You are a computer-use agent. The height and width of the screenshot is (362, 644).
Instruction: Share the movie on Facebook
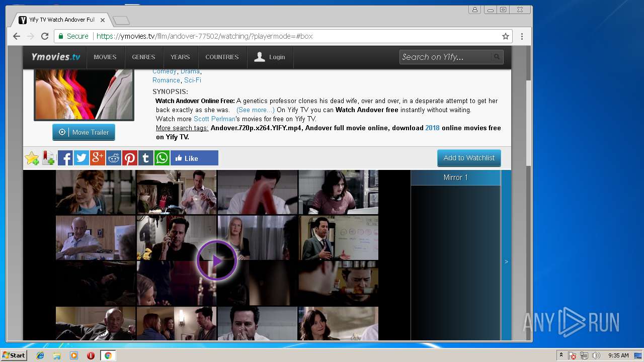(65, 158)
